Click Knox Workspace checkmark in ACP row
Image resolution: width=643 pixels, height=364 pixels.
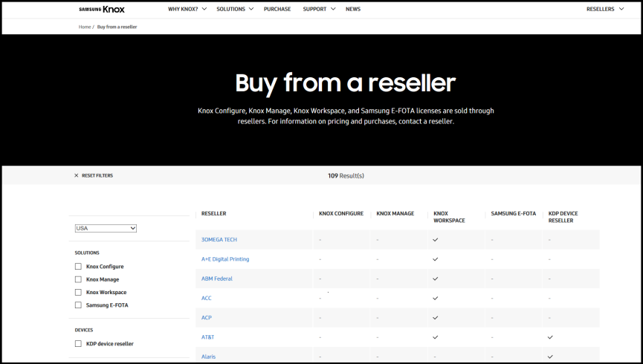tap(436, 318)
